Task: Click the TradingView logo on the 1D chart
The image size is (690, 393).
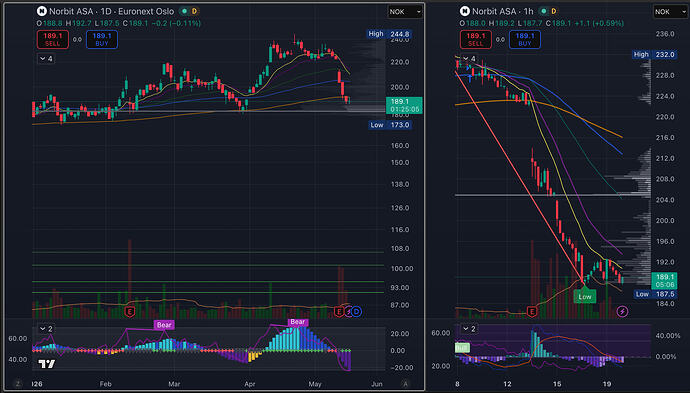Action: point(47,364)
